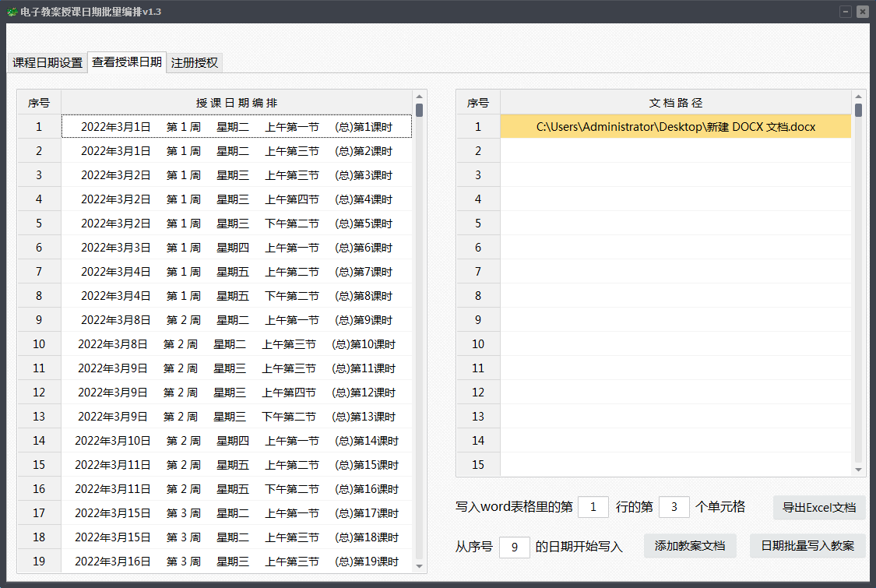
Task: Click the 导出Excel文档 button
Action: point(819,508)
